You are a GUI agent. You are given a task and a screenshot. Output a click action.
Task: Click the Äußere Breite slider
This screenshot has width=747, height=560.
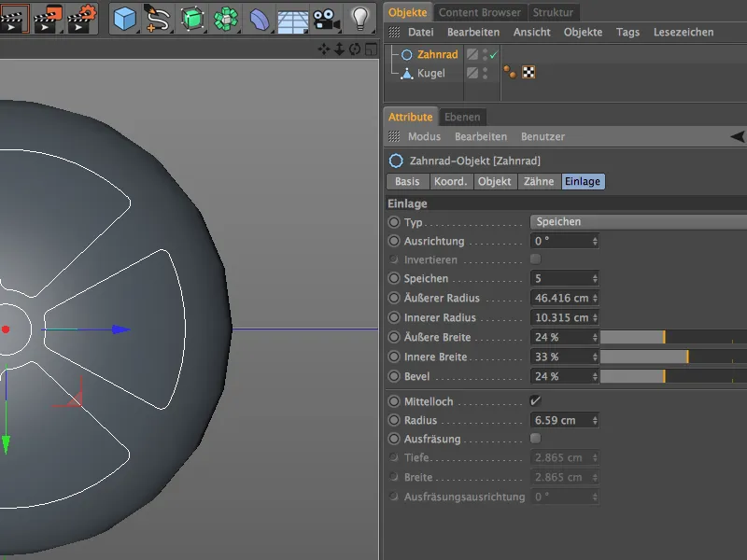[x=673, y=337]
